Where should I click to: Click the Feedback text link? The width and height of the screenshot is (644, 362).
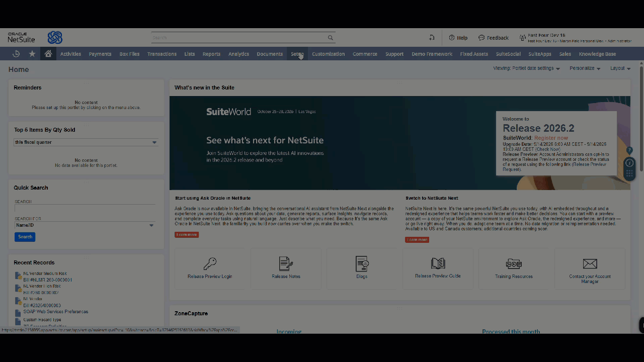pyautogui.click(x=498, y=38)
